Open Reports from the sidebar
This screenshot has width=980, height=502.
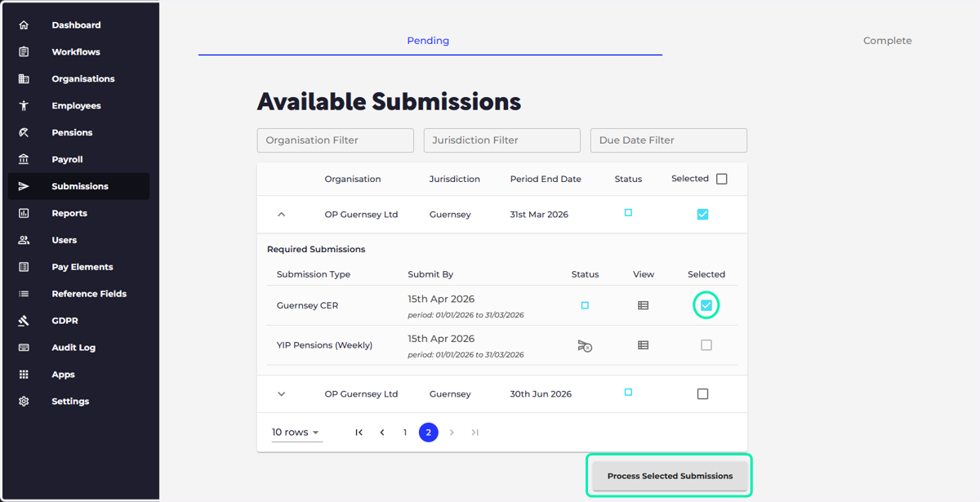(x=78, y=213)
